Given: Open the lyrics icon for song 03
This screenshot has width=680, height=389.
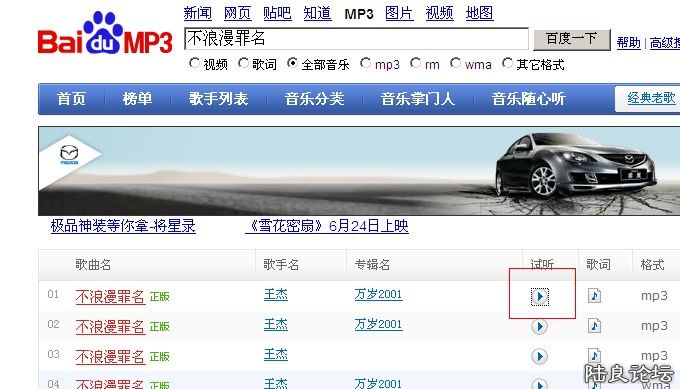Looking at the screenshot, I should click(595, 356).
